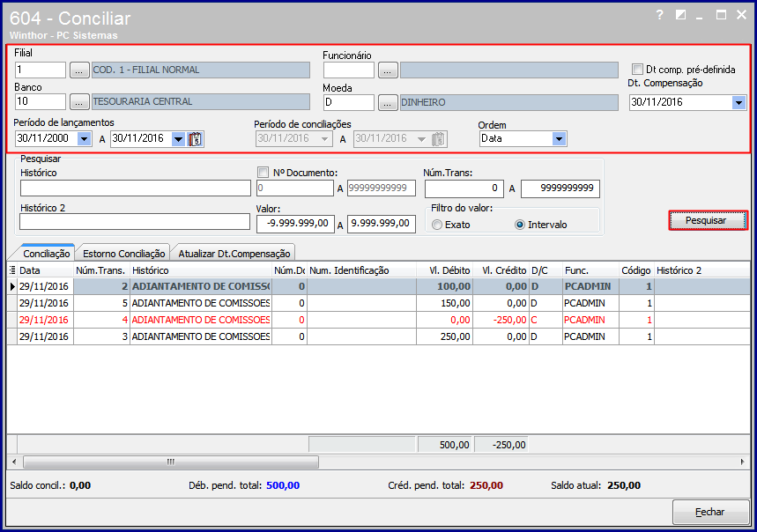This screenshot has width=757, height=532.
Task: Click the title bar icon beside the help mark
Action: click(x=680, y=15)
